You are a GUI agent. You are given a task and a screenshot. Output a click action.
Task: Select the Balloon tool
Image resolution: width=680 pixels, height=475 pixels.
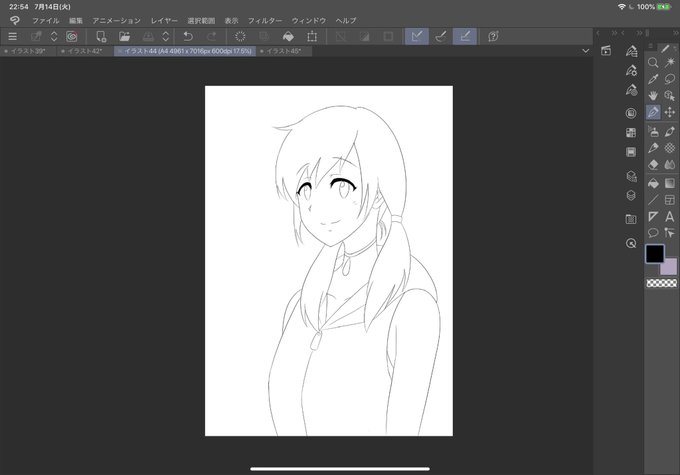point(653,233)
